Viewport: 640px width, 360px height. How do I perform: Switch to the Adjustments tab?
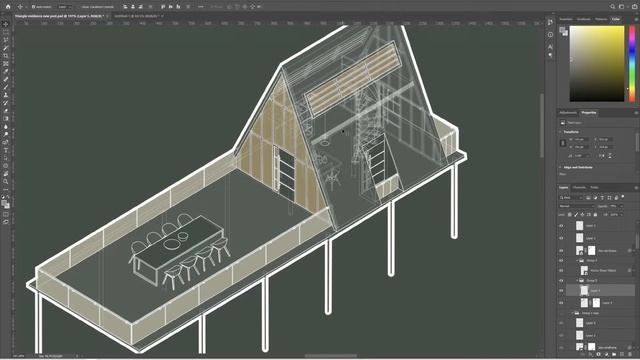(568, 113)
